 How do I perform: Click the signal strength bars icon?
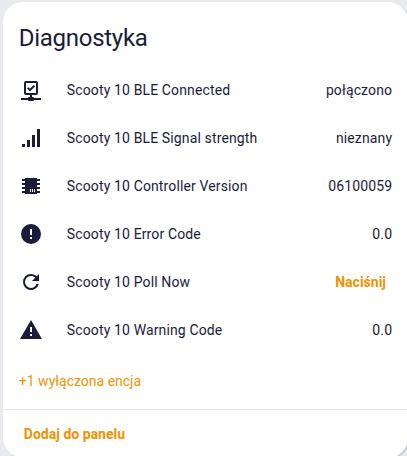[x=31, y=138]
